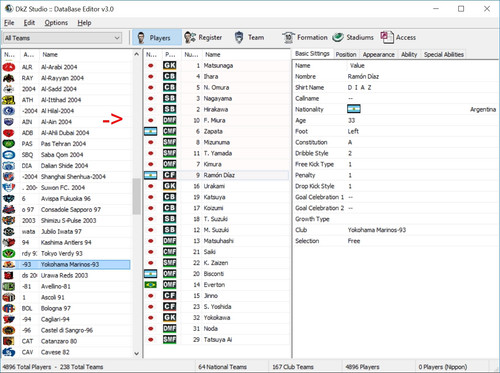The width and height of the screenshot is (500, 373).
Task: Open the Options menu
Action: 56,23
